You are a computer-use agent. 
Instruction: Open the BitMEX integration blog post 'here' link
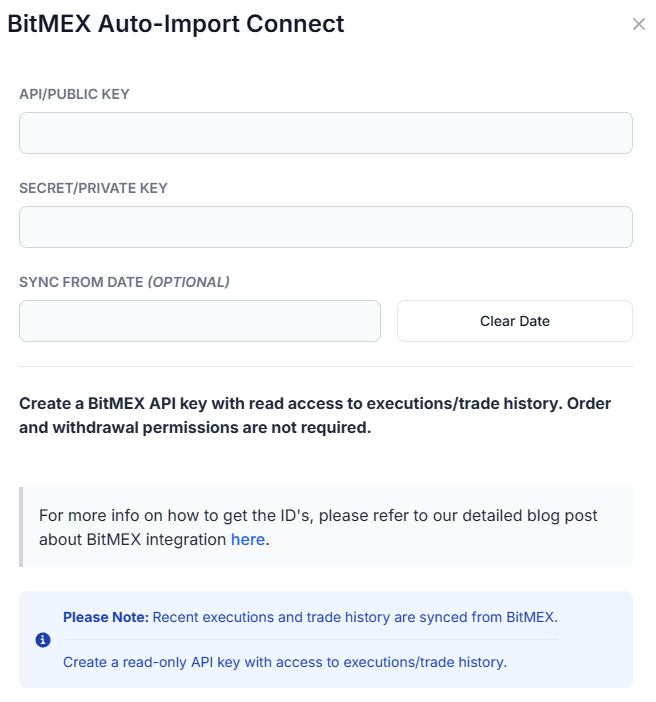tap(248, 539)
